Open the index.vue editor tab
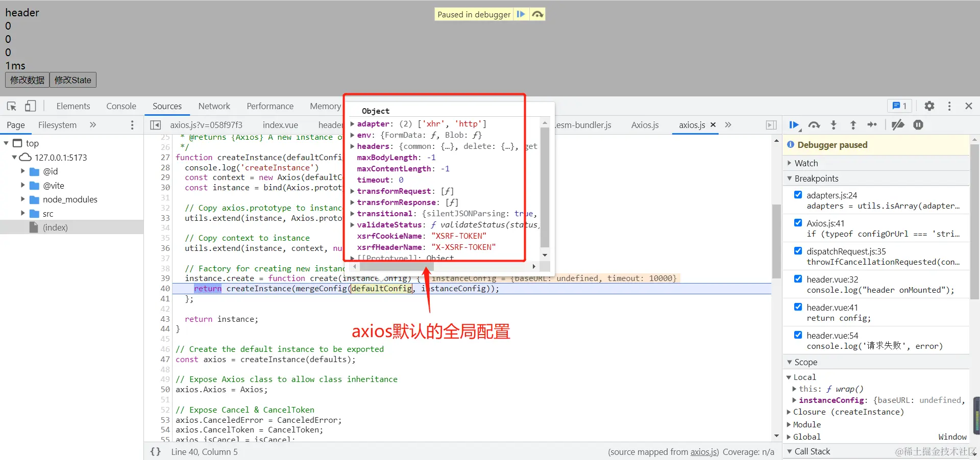The image size is (980, 460). (x=280, y=125)
